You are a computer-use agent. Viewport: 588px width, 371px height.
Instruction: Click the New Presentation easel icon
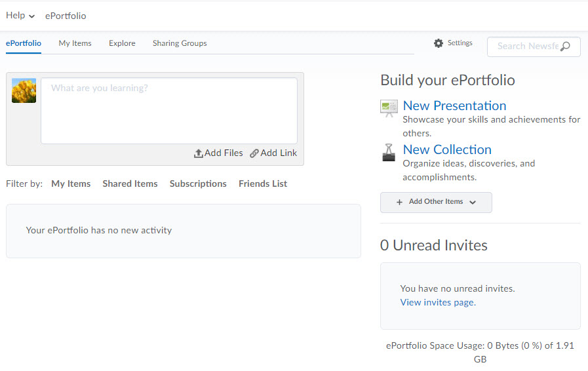[x=389, y=108]
